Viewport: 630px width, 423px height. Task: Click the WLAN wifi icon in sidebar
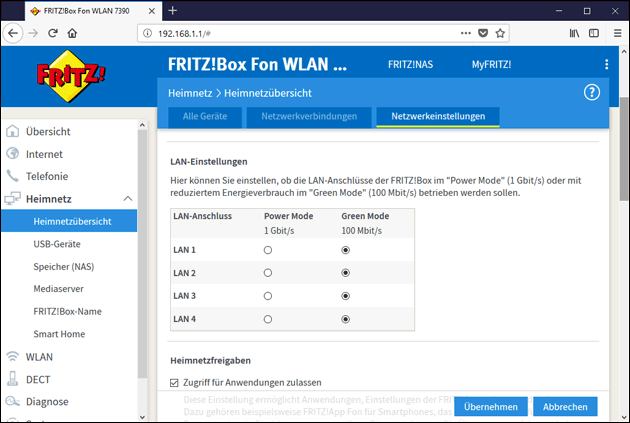tap(12, 357)
